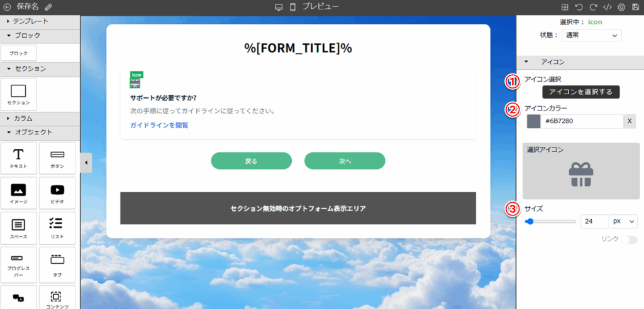Viewport: 644px width, 309px height.
Task: Click the redo arrow in top toolbar
Action: point(593,7)
